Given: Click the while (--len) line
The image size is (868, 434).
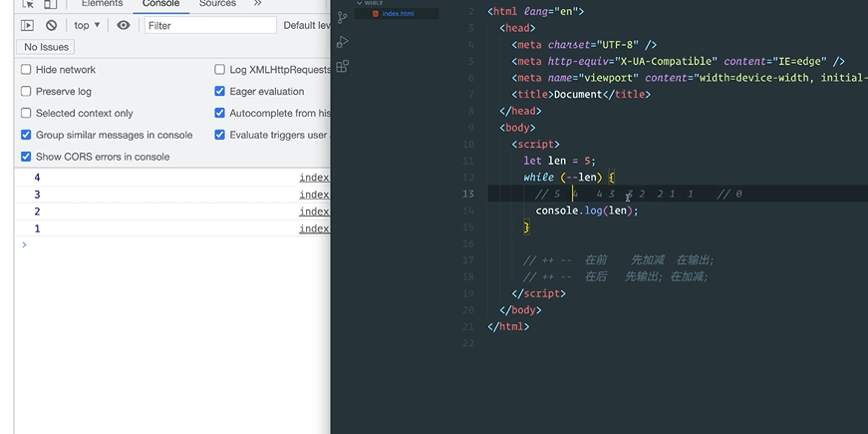Looking at the screenshot, I should tap(569, 178).
